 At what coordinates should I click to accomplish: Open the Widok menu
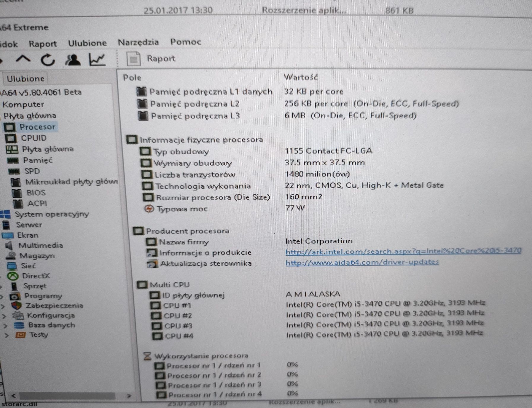pyautogui.click(x=9, y=44)
